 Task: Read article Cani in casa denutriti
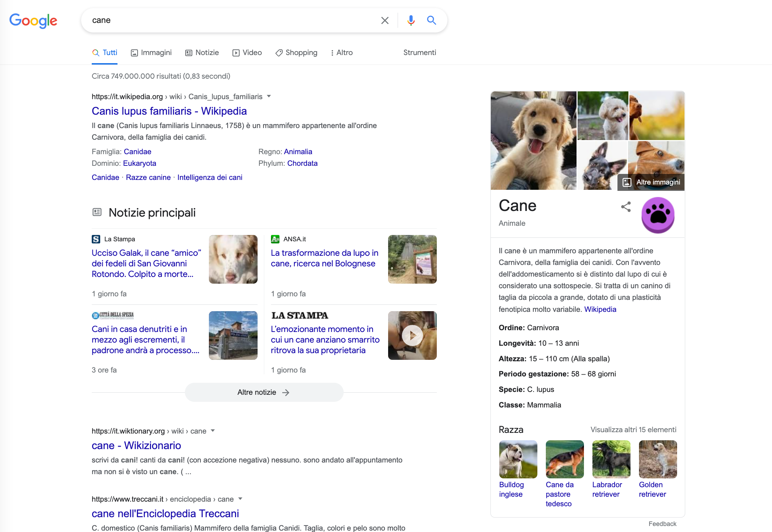146,340
